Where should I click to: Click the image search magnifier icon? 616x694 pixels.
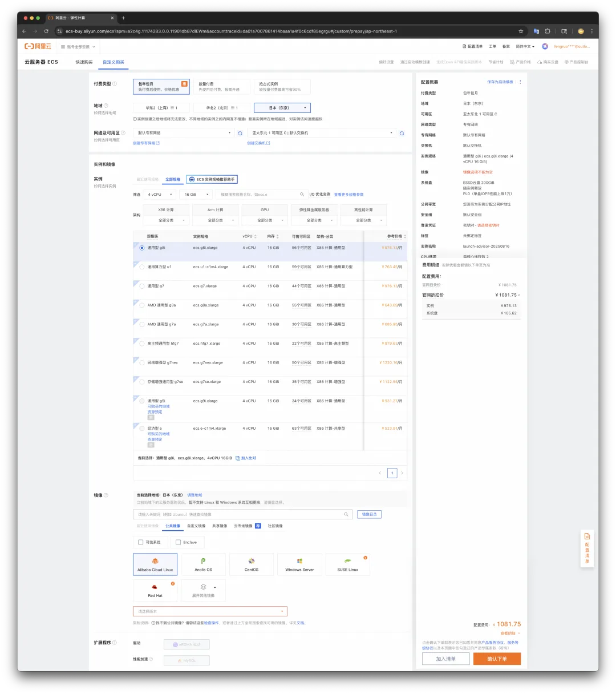pyautogui.click(x=346, y=514)
